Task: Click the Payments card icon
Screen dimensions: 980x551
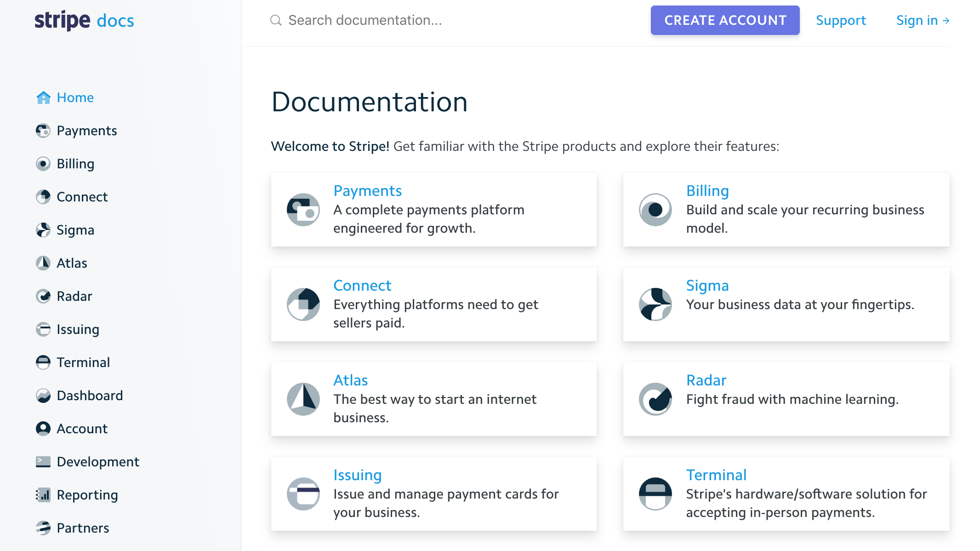Action: (x=303, y=210)
